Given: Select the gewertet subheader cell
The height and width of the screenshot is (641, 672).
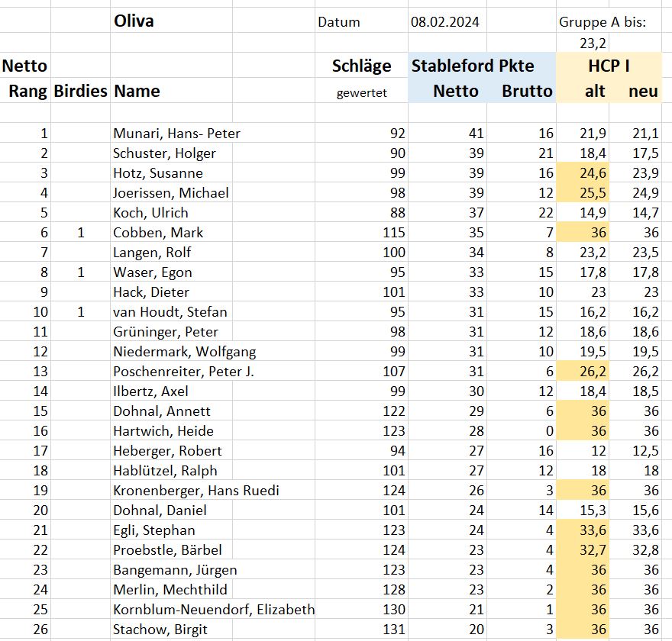Looking at the screenshot, I should pyautogui.click(x=361, y=92).
